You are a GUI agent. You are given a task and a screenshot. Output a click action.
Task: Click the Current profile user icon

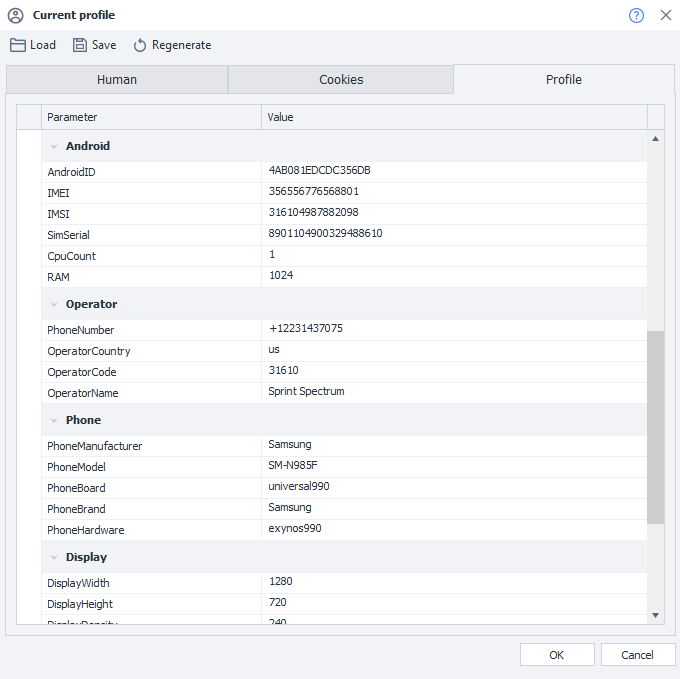tap(15, 15)
